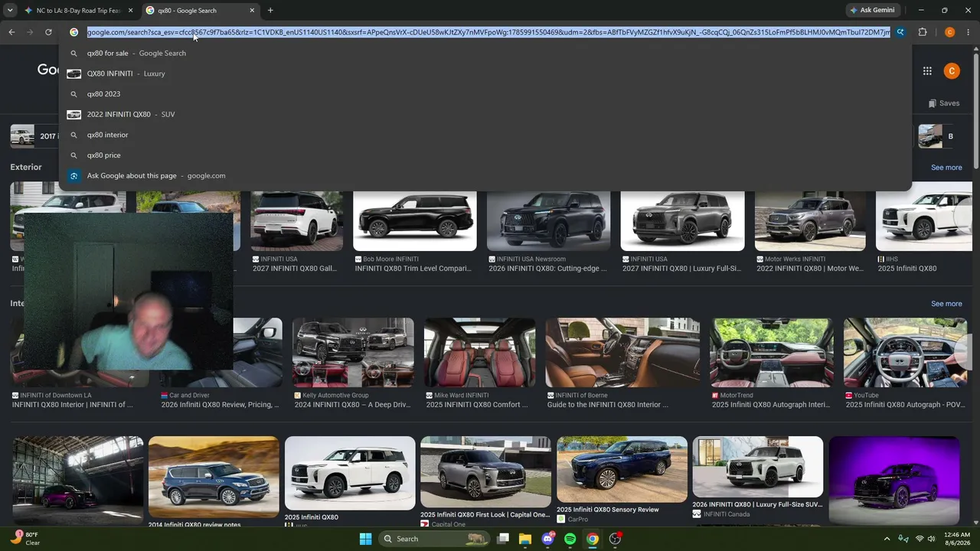Open Kelly Automotive Group 2024 QX80 image
Viewport: 980px width, 551px height.
click(353, 353)
